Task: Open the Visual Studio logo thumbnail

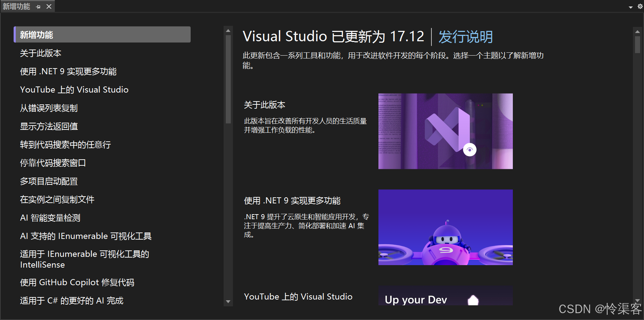Action: [445, 131]
